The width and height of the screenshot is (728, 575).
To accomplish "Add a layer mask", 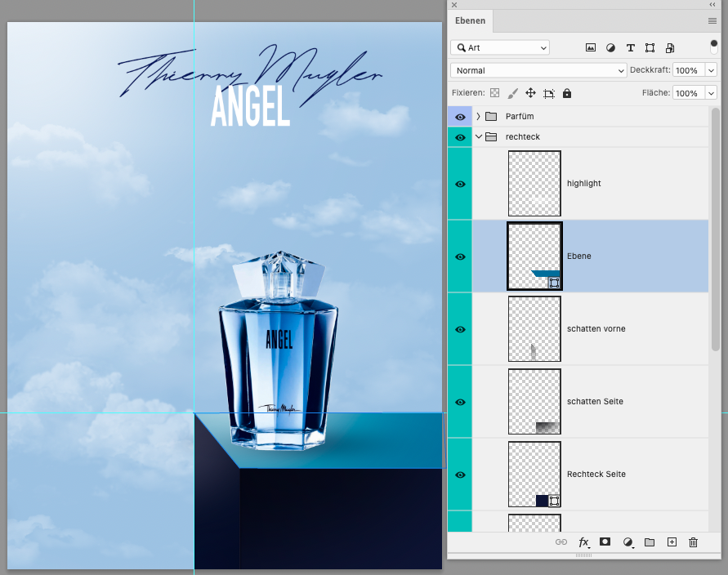I will (605, 542).
